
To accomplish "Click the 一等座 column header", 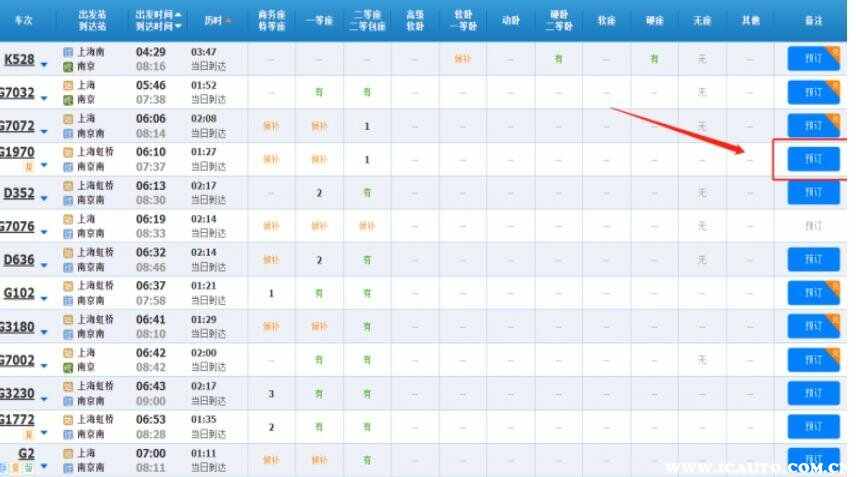I will tap(319, 20).
